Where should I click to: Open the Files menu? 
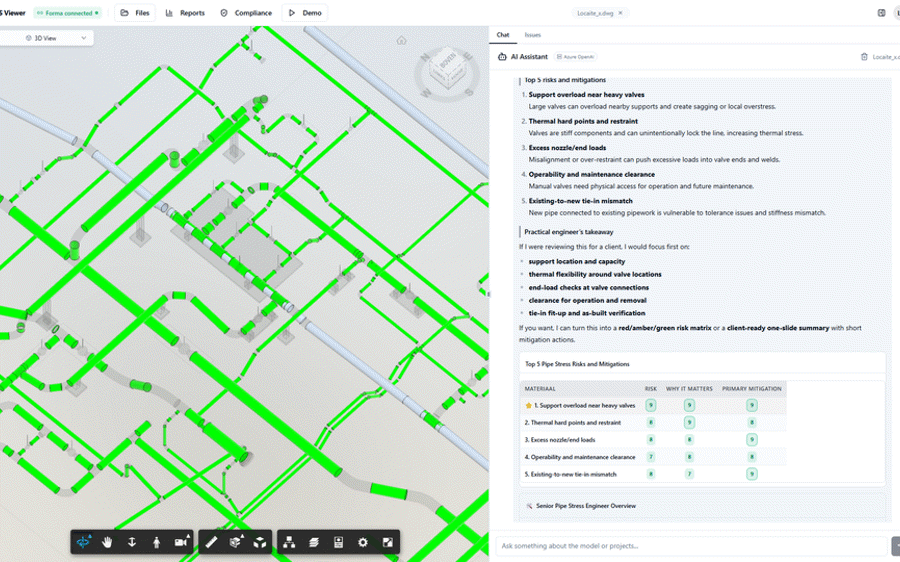pos(135,13)
